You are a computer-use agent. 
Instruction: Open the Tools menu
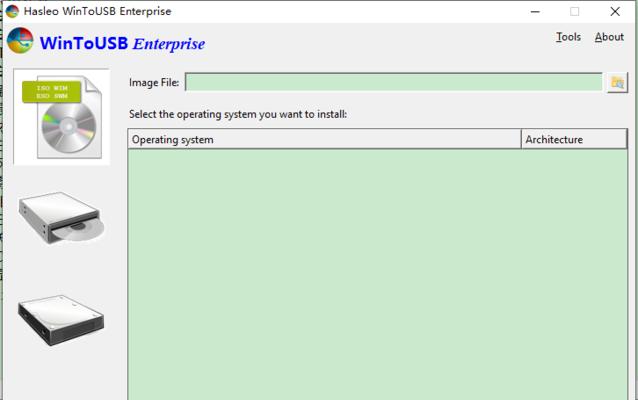(568, 37)
